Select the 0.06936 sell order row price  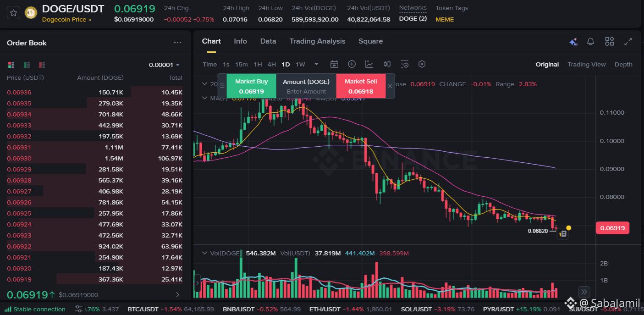(19, 92)
